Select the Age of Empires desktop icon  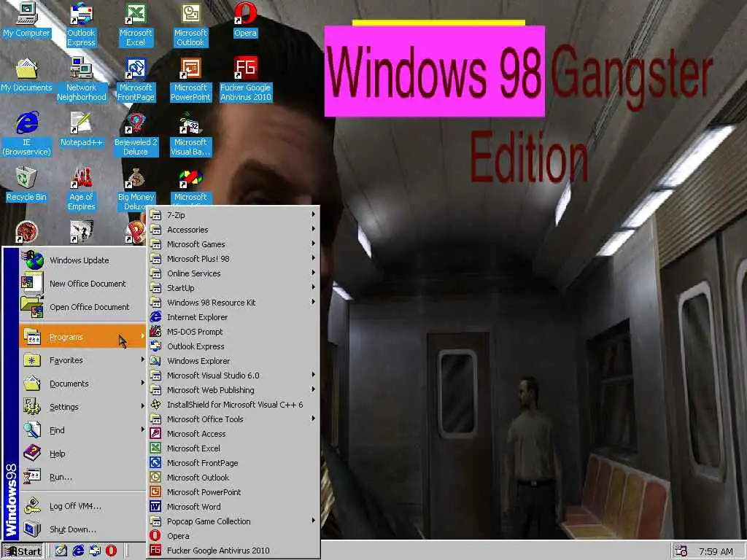tap(82, 189)
